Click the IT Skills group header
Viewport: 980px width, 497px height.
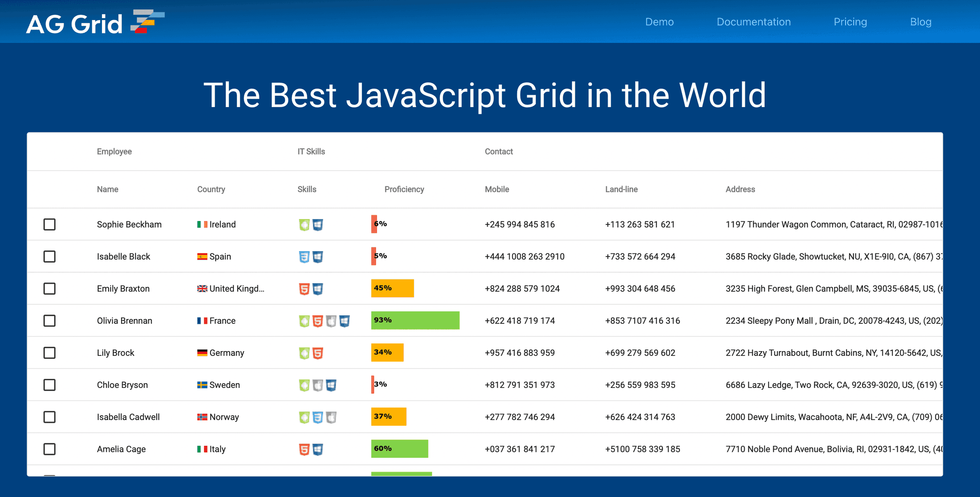311,151
